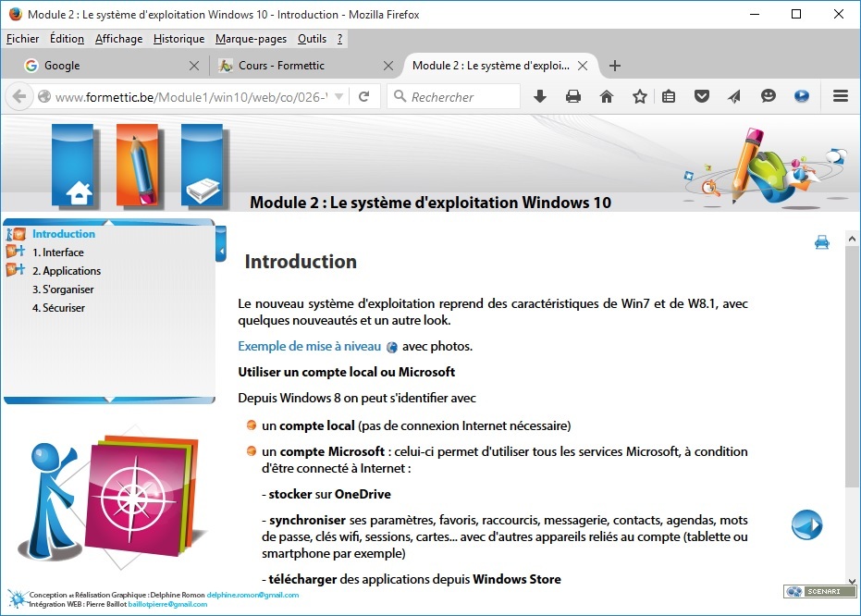Close the Google tab
This screenshot has height=616, width=861.
point(194,66)
